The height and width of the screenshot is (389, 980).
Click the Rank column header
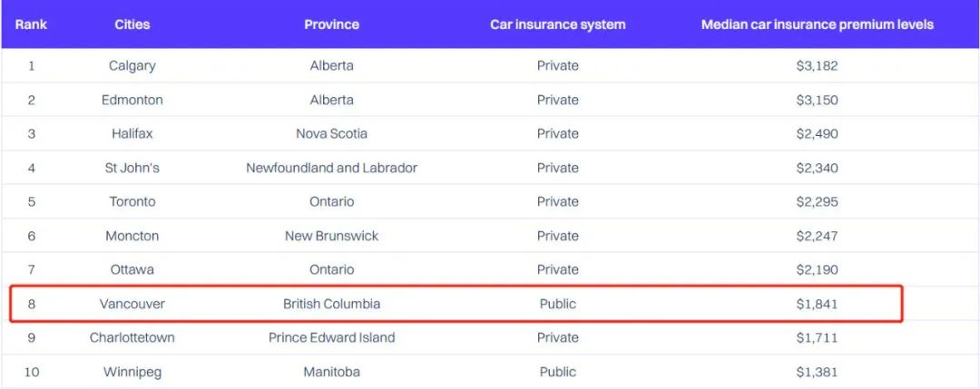(x=31, y=25)
